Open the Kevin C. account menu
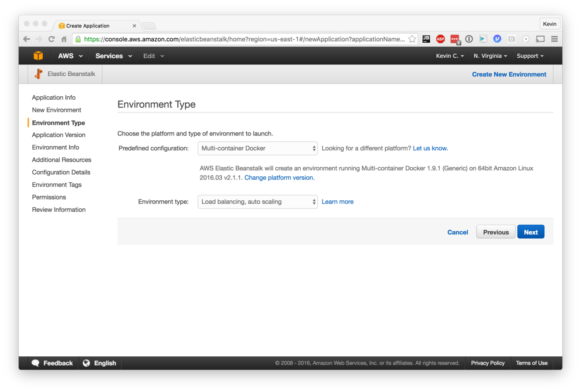581x392 pixels. coord(450,56)
